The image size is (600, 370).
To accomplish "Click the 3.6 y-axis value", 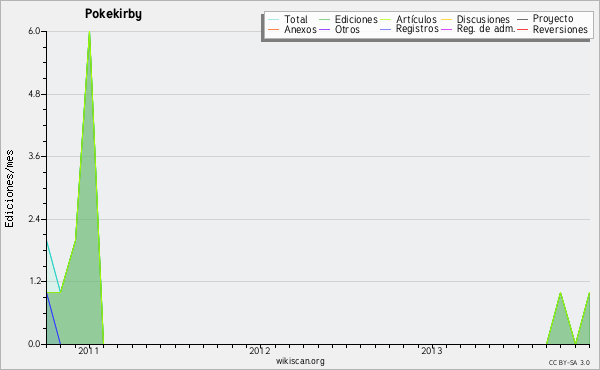I will [34, 156].
